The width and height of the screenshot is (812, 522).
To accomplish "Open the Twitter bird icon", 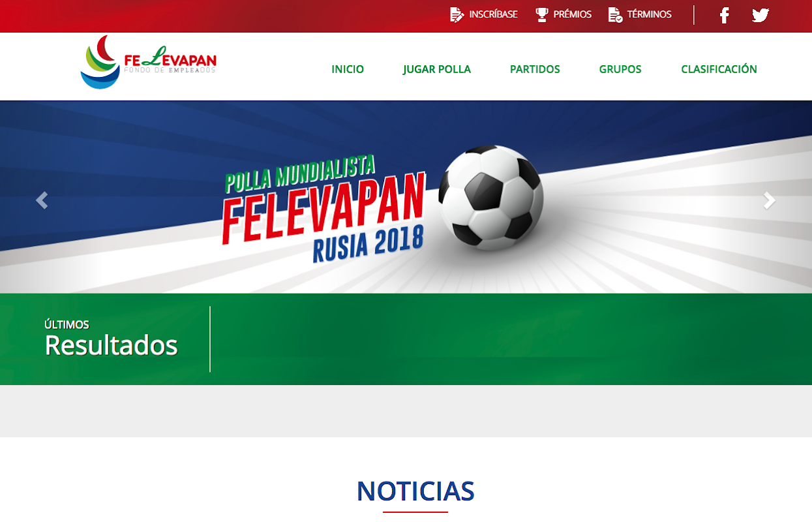I will tap(760, 15).
